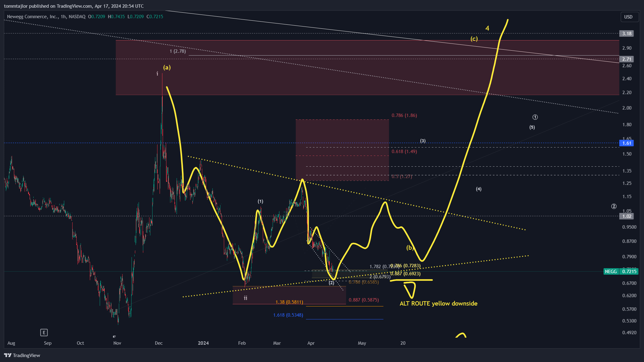Click the 'Nov' time axis label
This screenshot has height=362, width=644.
pyautogui.click(x=117, y=343)
